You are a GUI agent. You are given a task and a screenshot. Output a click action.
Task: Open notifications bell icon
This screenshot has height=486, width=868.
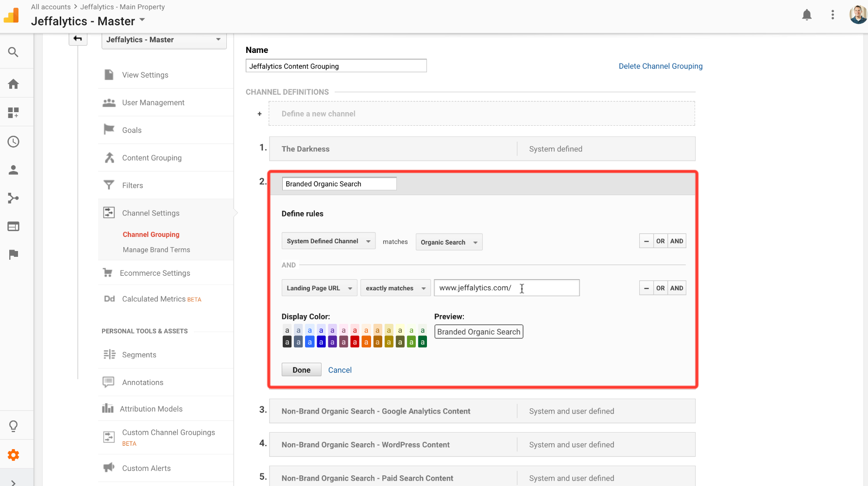807,15
